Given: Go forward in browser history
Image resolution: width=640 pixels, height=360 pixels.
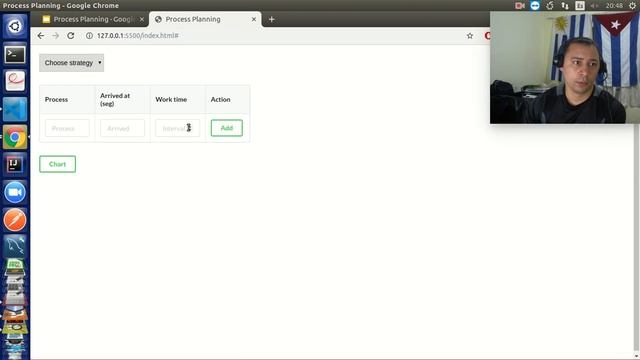Looking at the screenshot, I should (x=56, y=36).
